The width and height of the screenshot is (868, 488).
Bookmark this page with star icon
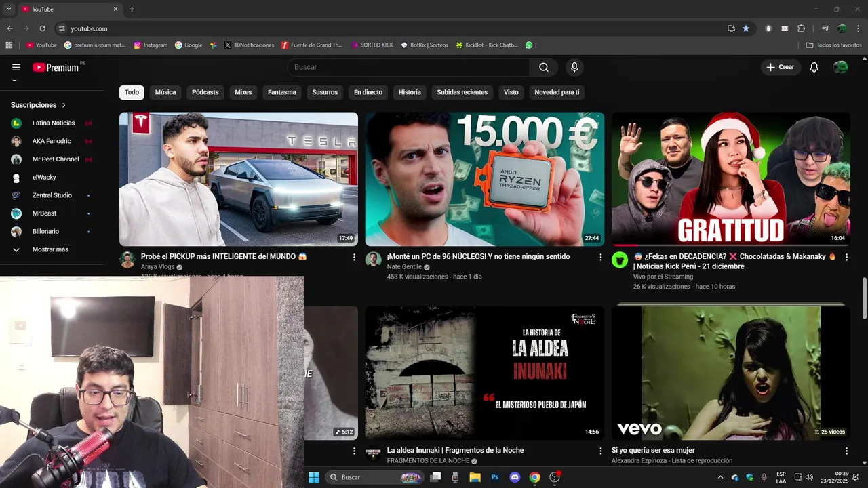pyautogui.click(x=746, y=28)
